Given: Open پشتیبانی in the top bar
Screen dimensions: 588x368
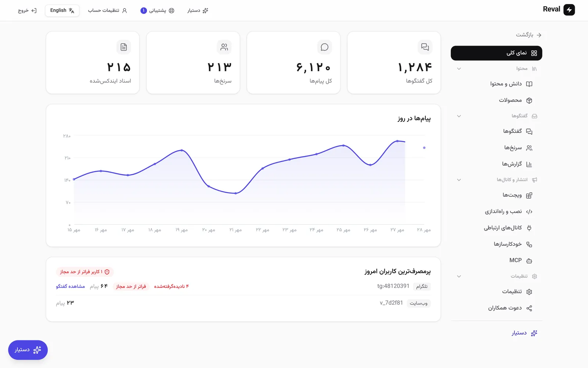Looking at the screenshot, I should tap(157, 10).
